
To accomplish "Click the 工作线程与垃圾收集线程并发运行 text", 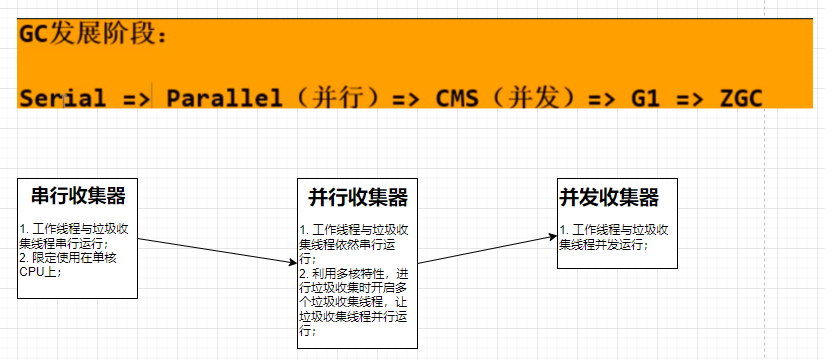I will 613,237.
